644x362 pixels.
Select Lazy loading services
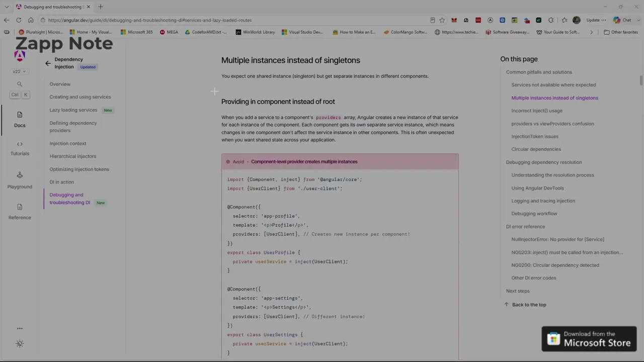coord(73,110)
